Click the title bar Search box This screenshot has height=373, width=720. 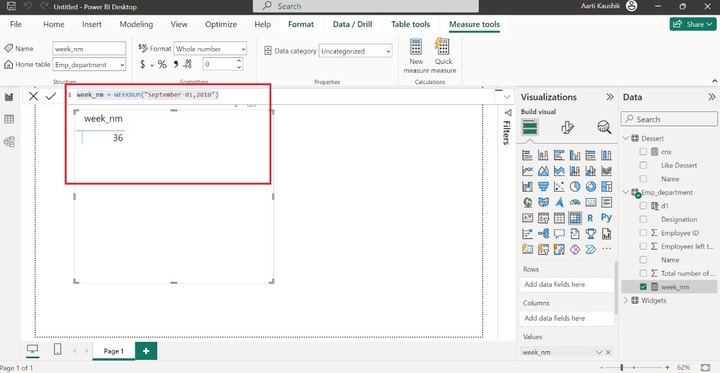[366, 6]
